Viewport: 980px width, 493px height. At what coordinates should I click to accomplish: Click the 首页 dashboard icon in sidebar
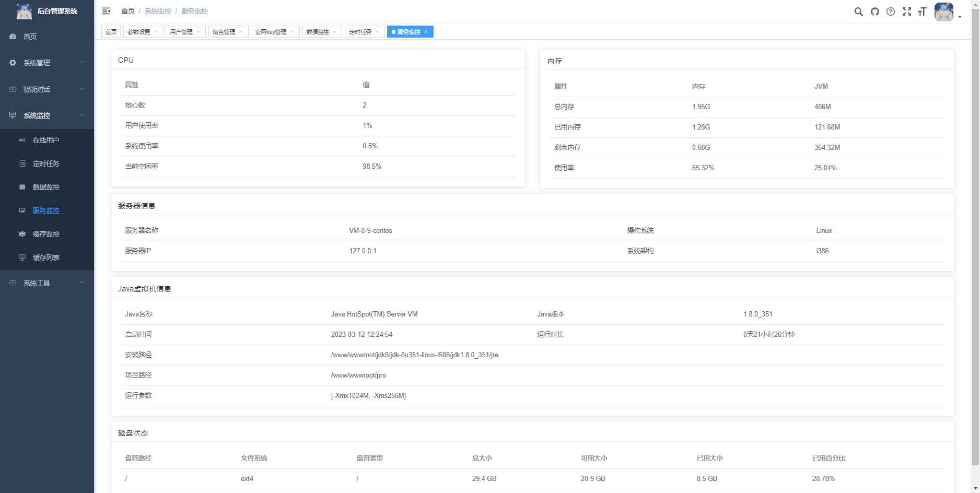(13, 37)
